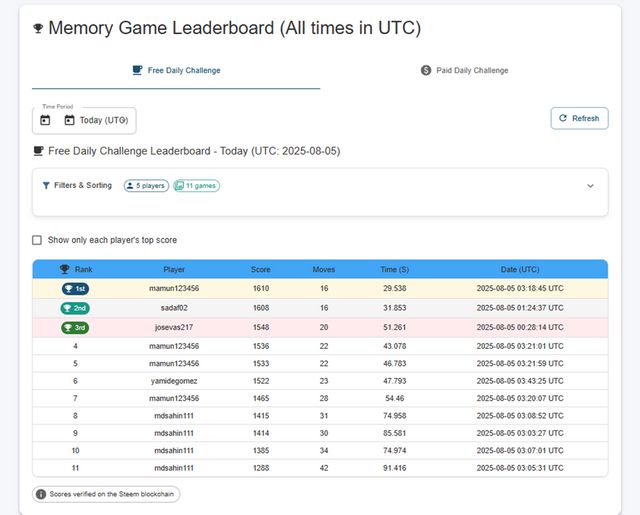Image resolution: width=640 pixels, height=515 pixels.
Task: Click mamun123456 in the 1st place row
Action: pos(174,289)
